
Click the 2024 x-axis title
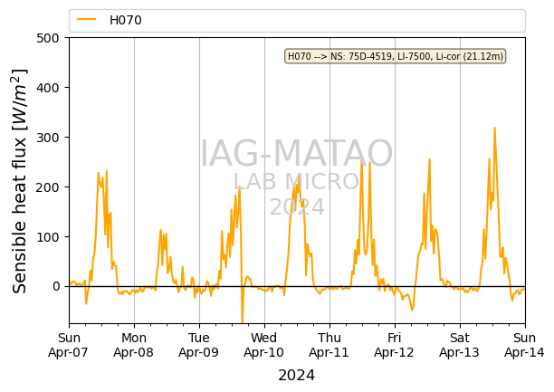(296, 375)
